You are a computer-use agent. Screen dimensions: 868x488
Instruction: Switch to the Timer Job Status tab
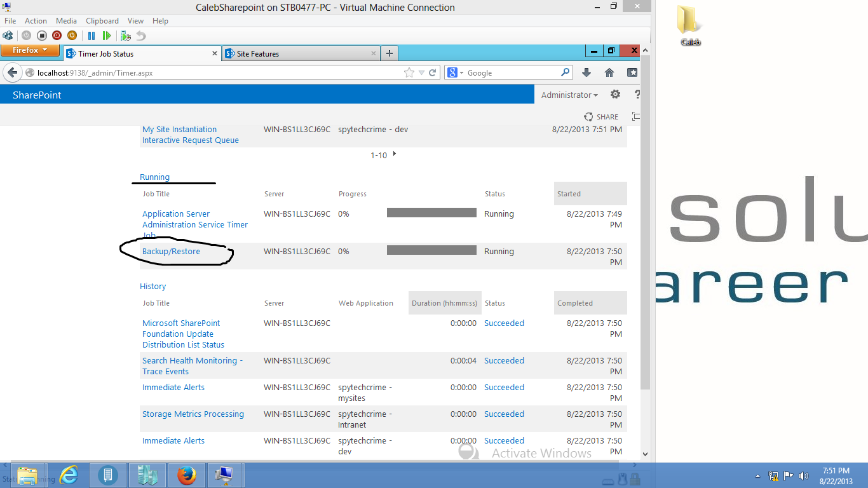tap(141, 53)
